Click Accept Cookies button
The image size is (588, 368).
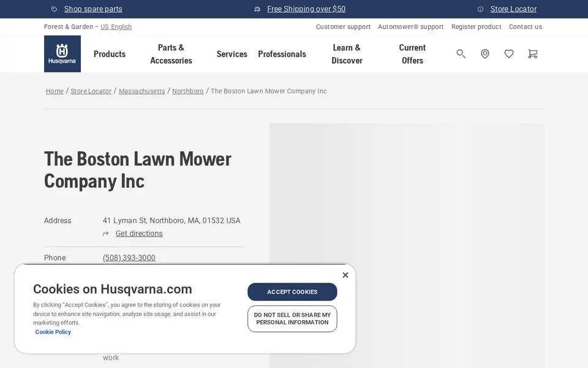click(292, 292)
